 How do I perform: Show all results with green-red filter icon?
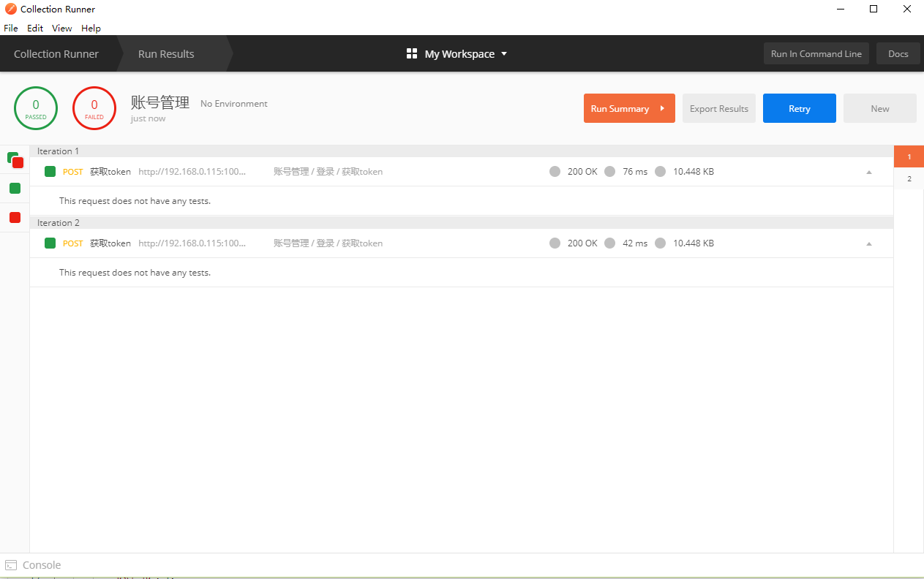tap(15, 160)
